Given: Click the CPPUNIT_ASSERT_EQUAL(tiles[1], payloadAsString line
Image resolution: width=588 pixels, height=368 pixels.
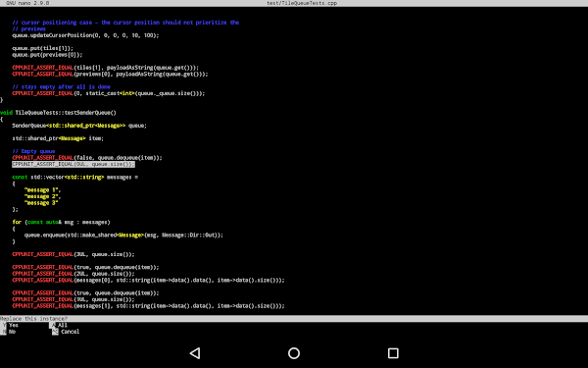Looking at the screenshot, I should tap(106, 68).
